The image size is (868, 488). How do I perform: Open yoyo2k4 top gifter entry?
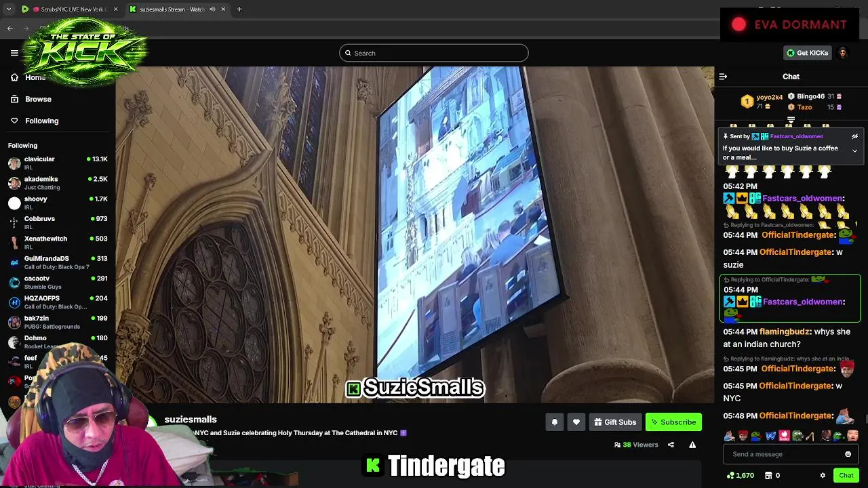click(x=762, y=102)
